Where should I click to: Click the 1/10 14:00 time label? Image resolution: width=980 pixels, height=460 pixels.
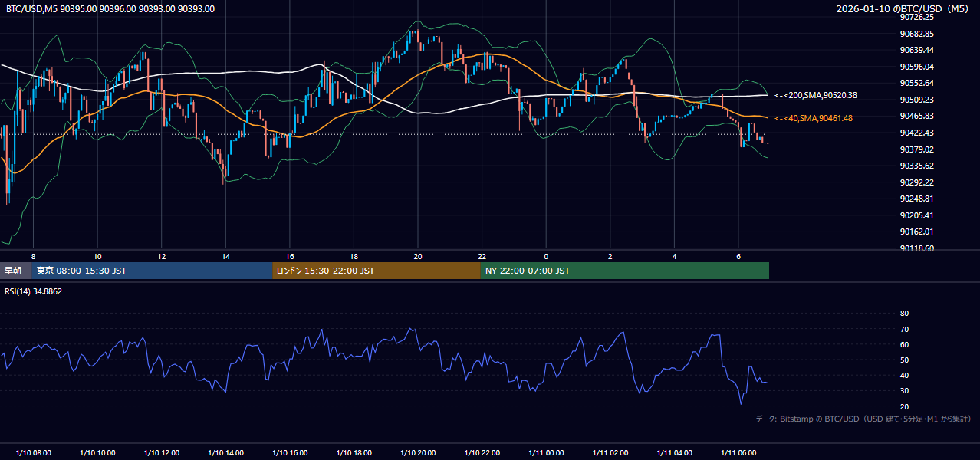pyautogui.click(x=225, y=453)
